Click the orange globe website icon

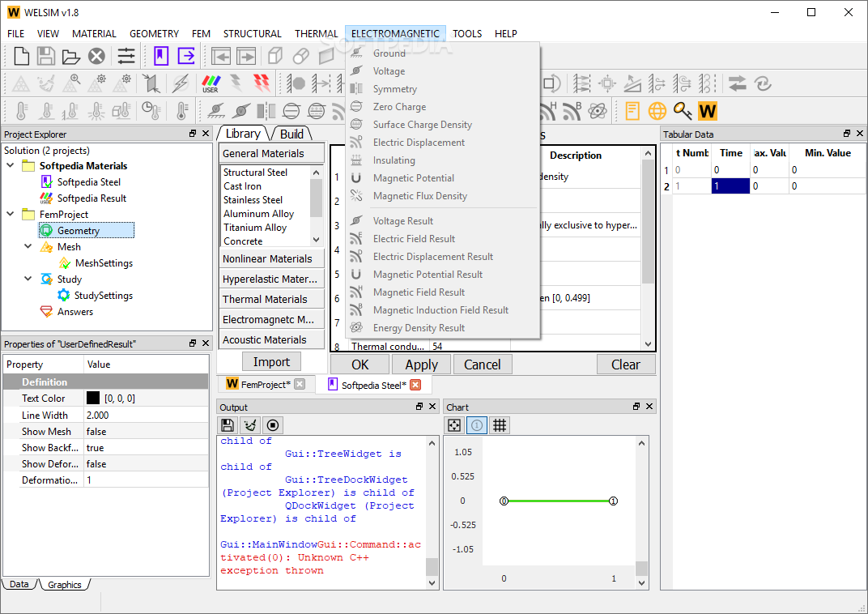pos(657,111)
